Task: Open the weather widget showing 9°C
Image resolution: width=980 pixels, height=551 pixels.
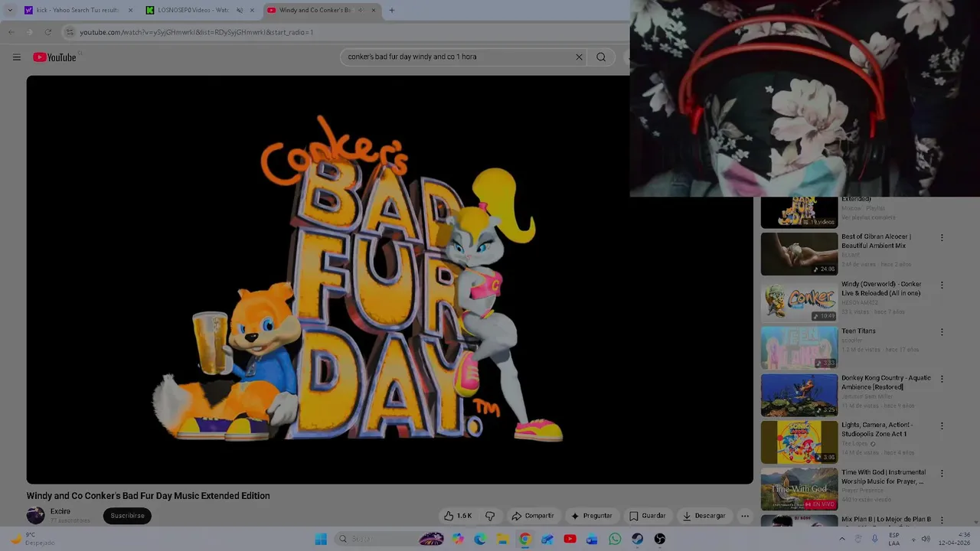Action: pos(32,539)
